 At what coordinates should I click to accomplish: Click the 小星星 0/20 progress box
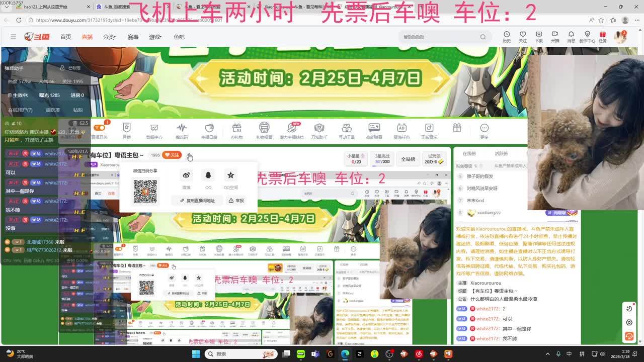[356, 159]
